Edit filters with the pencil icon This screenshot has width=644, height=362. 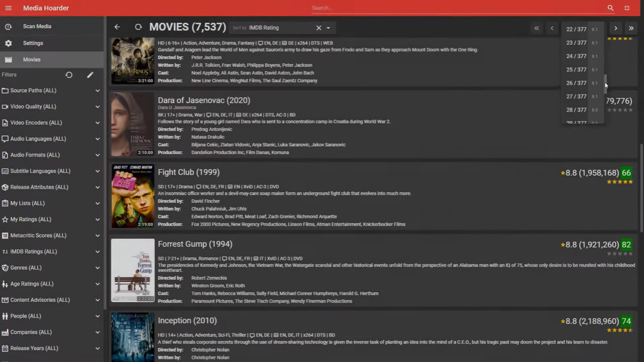click(x=90, y=75)
